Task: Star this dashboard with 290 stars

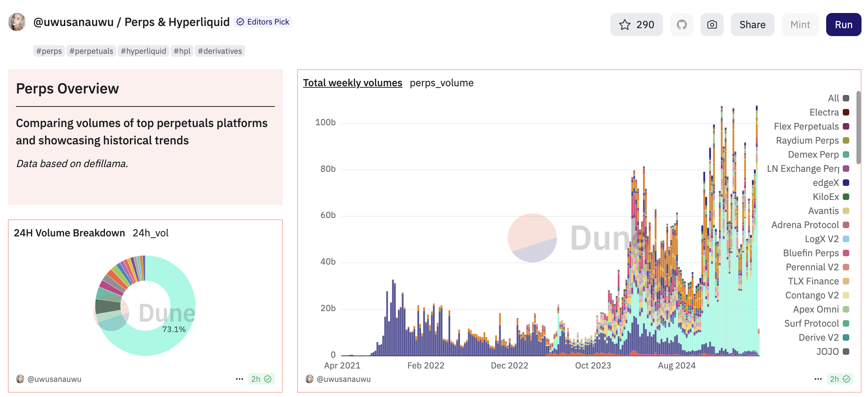Action: point(636,25)
